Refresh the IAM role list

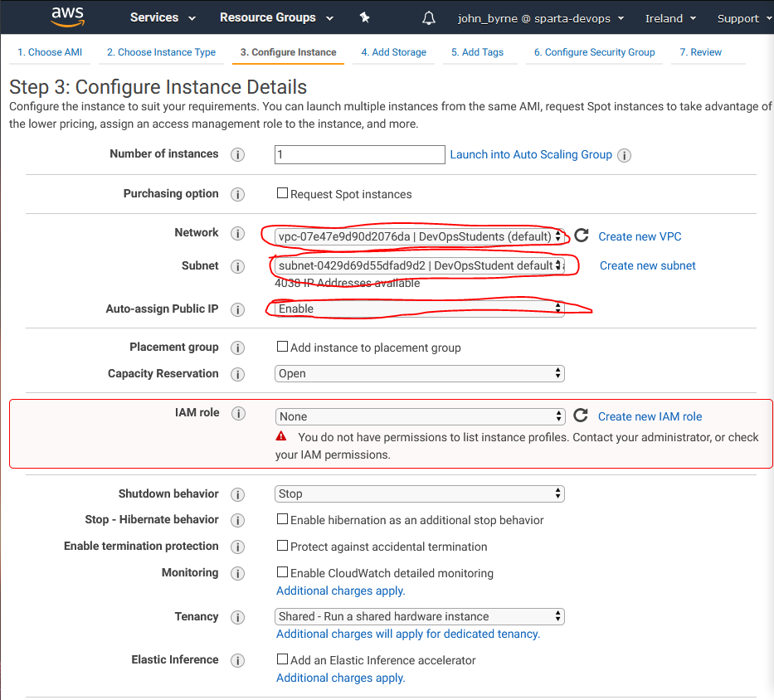581,416
